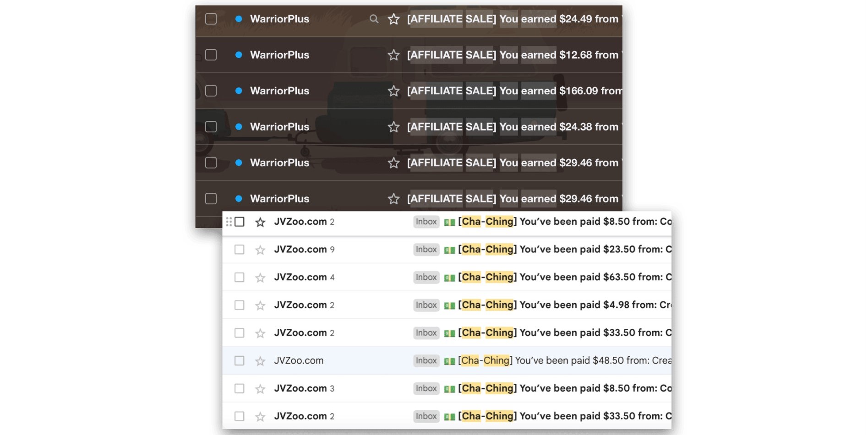Click the Inbox label on the $8.50 thread of 3

pyautogui.click(x=426, y=388)
